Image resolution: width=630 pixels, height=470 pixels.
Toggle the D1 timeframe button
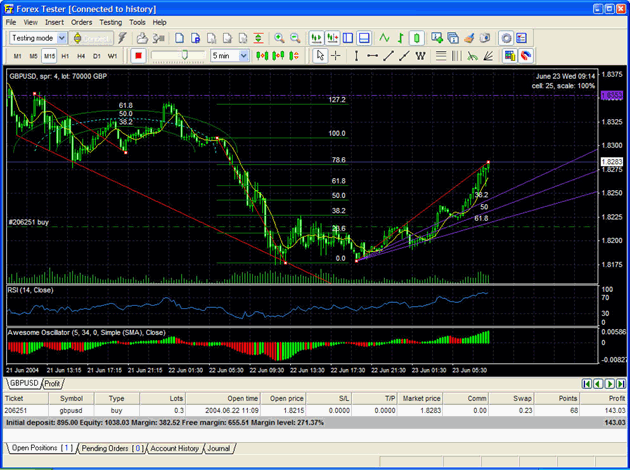coord(96,56)
